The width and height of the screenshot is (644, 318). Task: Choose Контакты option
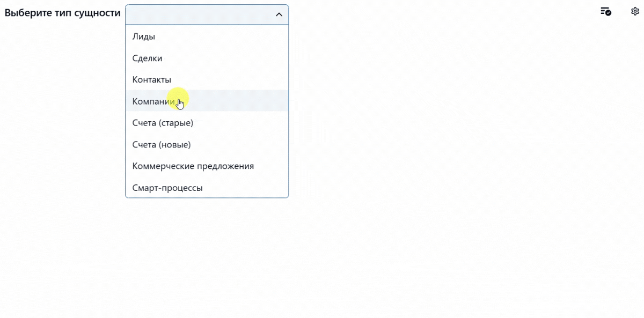[207, 79]
